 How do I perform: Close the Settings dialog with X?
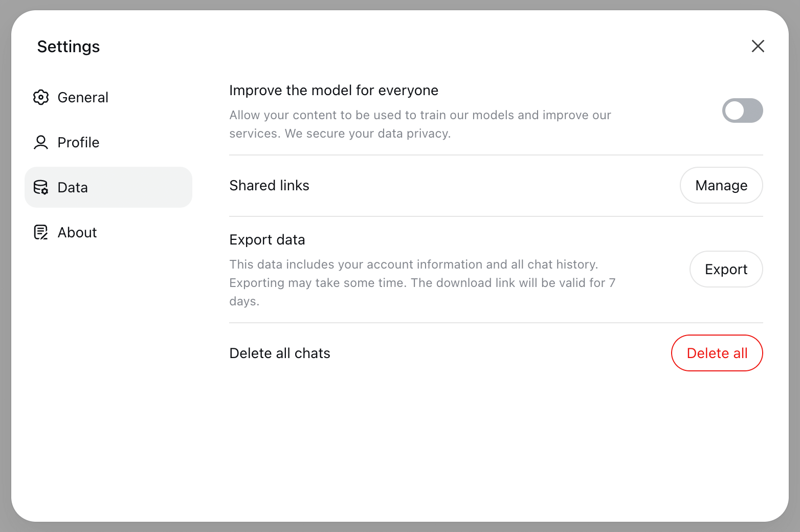pyautogui.click(x=758, y=46)
